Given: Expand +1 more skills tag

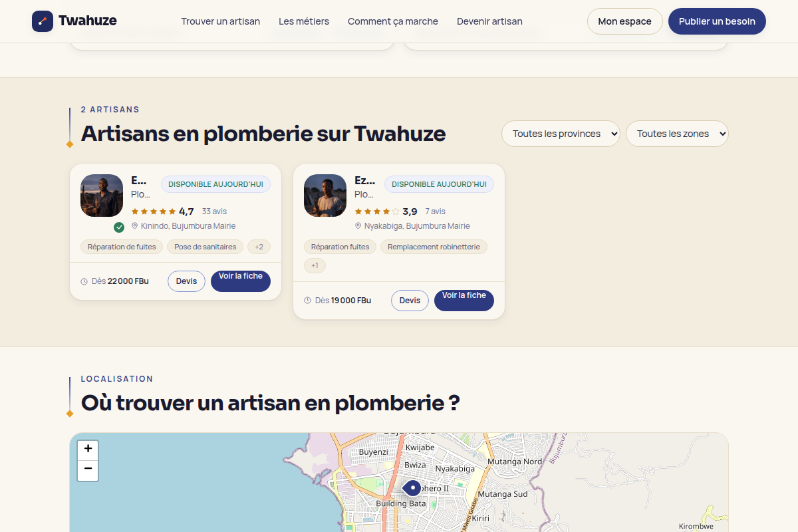Looking at the screenshot, I should point(315,265).
